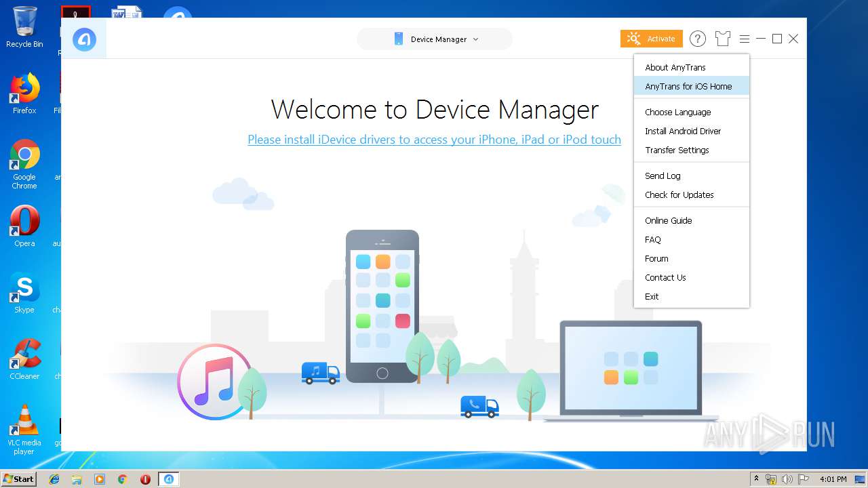Click FAQ in the menu

click(692, 239)
